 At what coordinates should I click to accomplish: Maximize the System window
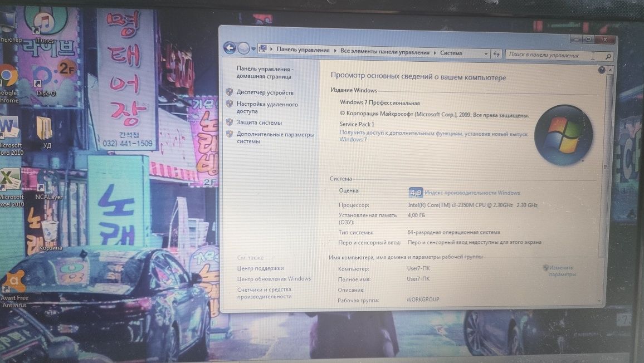(588, 40)
